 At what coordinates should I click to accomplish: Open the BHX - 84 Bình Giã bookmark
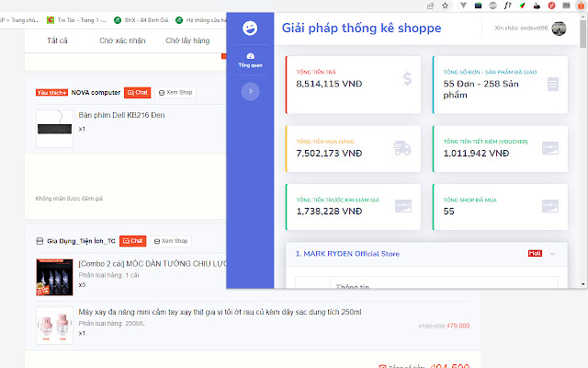(141, 20)
